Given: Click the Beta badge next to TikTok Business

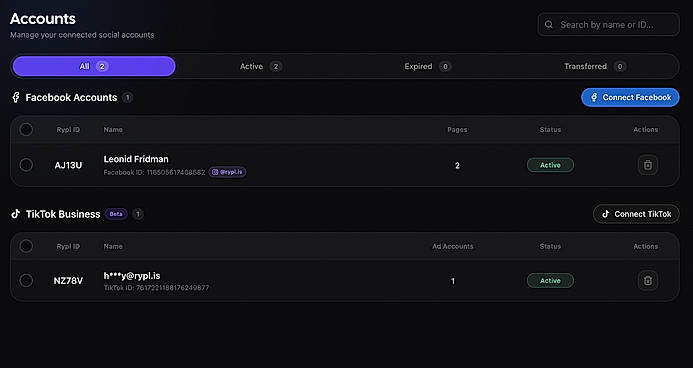Looking at the screenshot, I should pos(116,214).
